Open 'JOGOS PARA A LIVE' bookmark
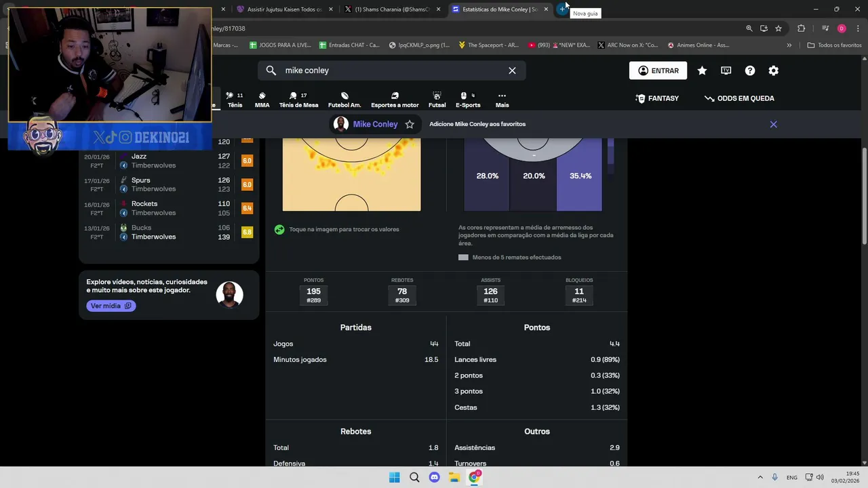The image size is (868, 488). tap(280, 45)
